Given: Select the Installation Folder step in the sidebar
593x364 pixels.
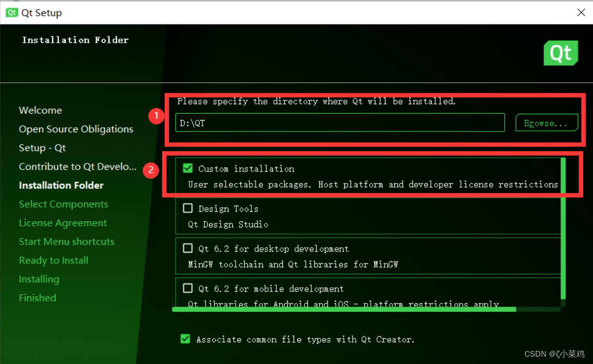Looking at the screenshot, I should 61,186.
